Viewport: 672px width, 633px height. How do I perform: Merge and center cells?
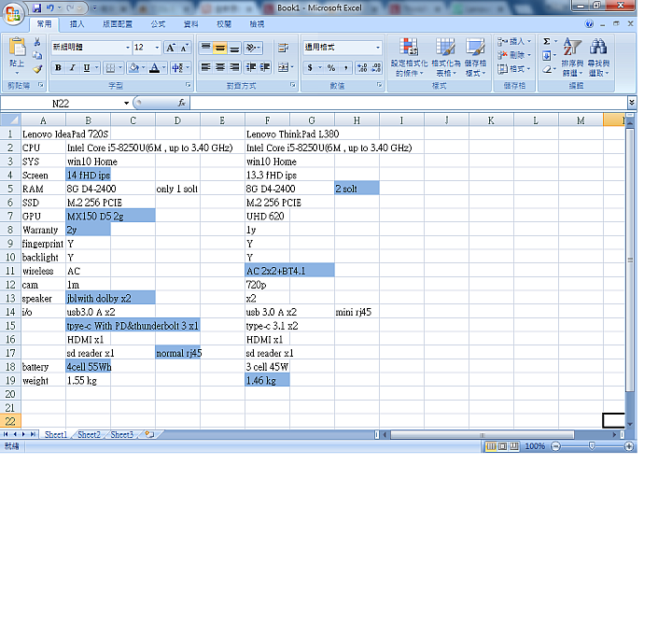pyautogui.click(x=283, y=67)
